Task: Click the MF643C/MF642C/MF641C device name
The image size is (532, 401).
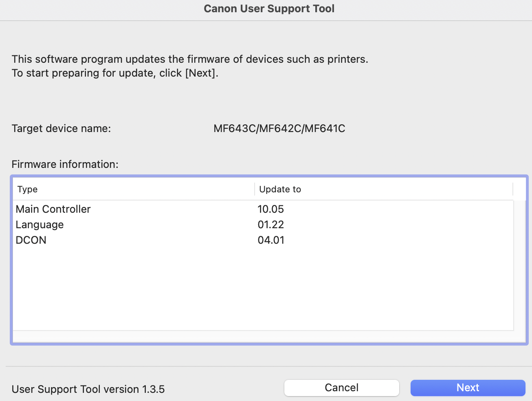Action: [279, 128]
